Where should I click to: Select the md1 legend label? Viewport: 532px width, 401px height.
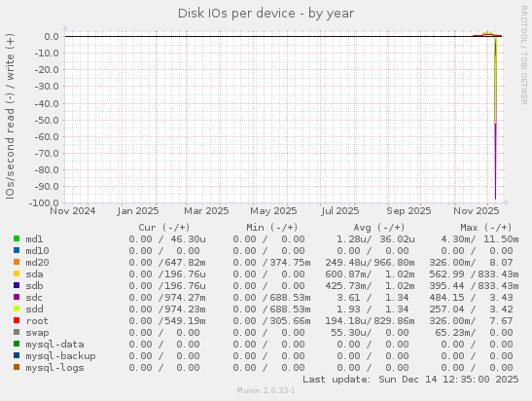34,239
